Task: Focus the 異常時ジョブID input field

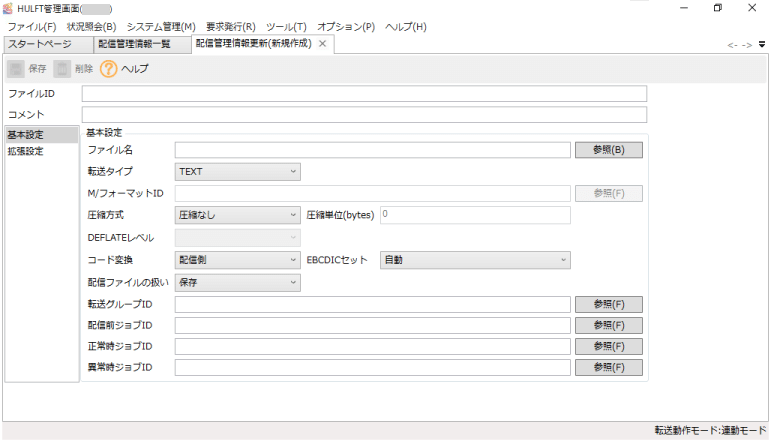Action: 373,367
